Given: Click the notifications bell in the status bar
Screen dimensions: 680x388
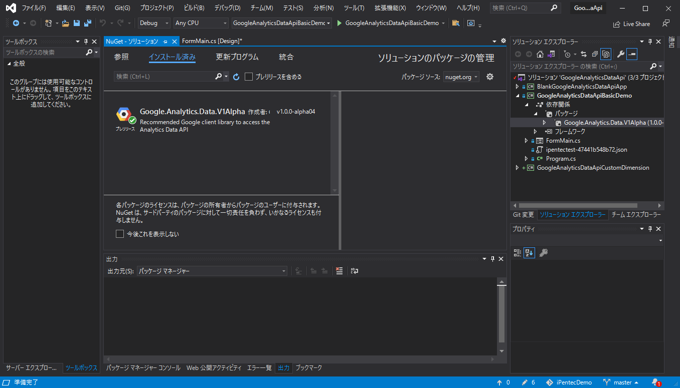Looking at the screenshot, I should [656, 382].
